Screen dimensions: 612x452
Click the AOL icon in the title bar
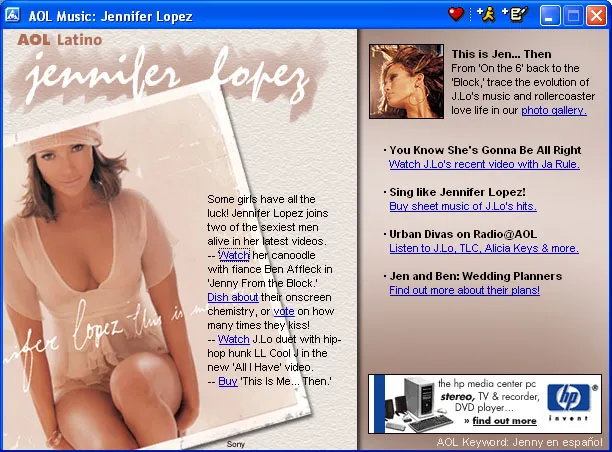(12, 15)
